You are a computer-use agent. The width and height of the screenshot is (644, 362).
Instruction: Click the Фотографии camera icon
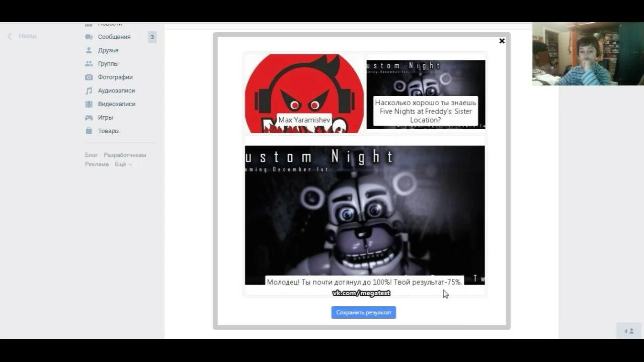click(x=89, y=77)
